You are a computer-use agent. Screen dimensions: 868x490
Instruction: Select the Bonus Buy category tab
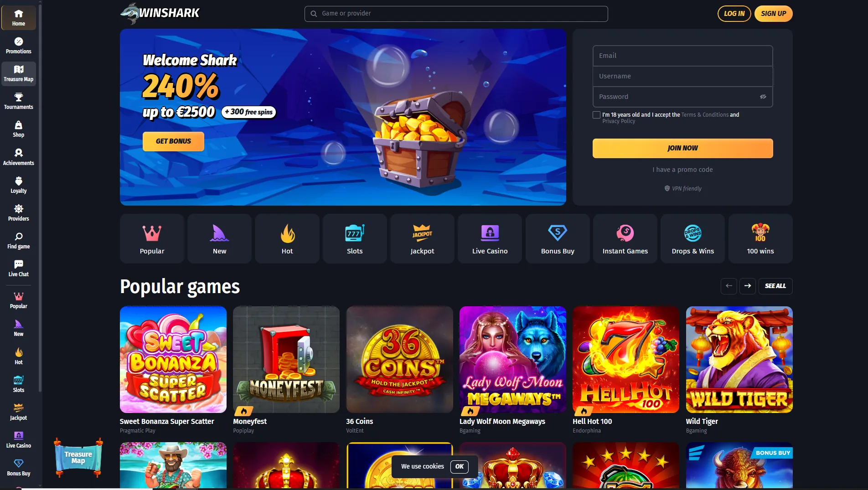click(x=558, y=238)
